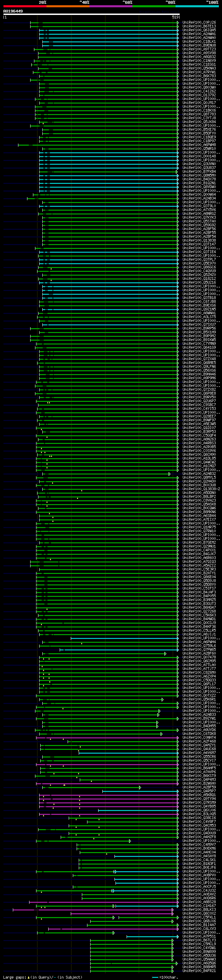Click the UniRef100_C5MCL9 label
The width and height of the screenshot is (222, 980).
pos(199,944)
